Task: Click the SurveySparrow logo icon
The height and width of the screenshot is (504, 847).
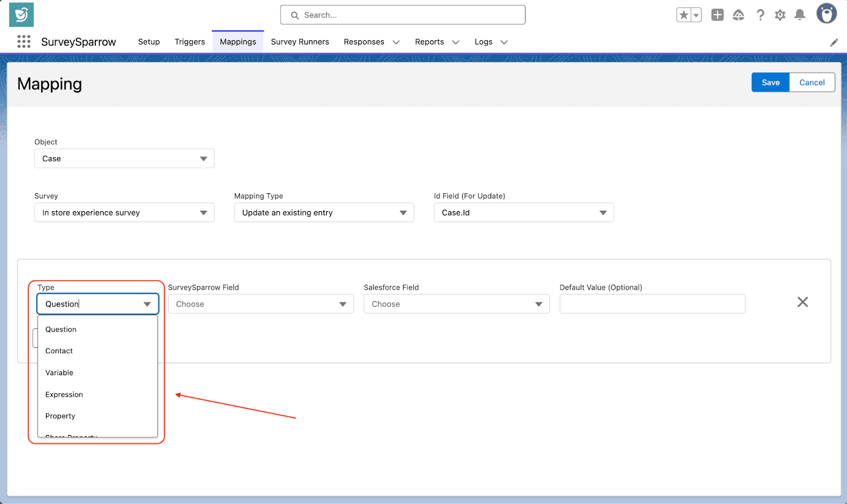Action: [x=21, y=15]
